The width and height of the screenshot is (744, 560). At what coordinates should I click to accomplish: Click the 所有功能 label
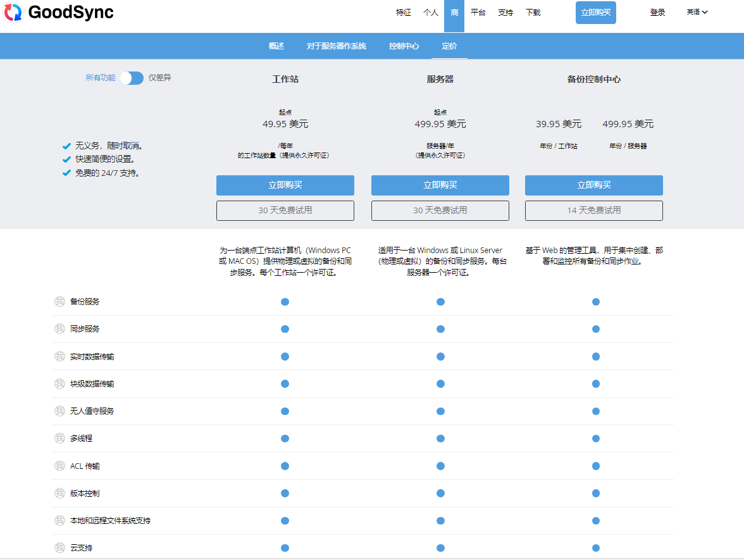100,78
